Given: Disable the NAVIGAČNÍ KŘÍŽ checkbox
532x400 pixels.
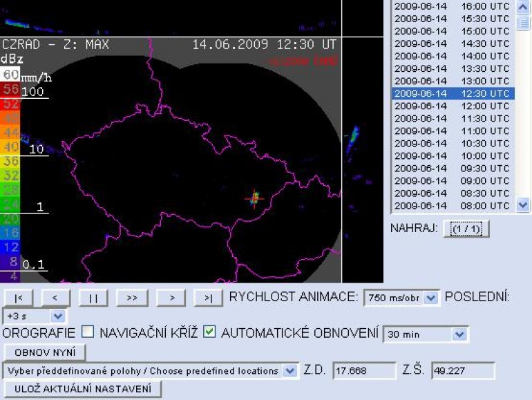Looking at the screenshot, I should click(209, 332).
